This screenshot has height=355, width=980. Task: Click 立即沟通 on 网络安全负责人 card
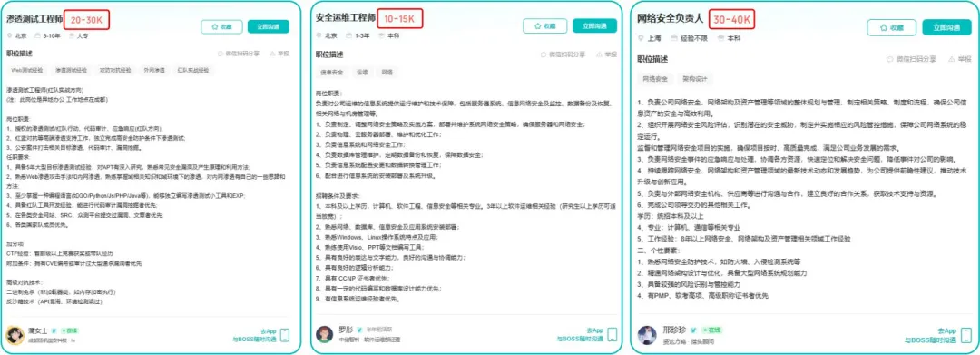pos(946,27)
